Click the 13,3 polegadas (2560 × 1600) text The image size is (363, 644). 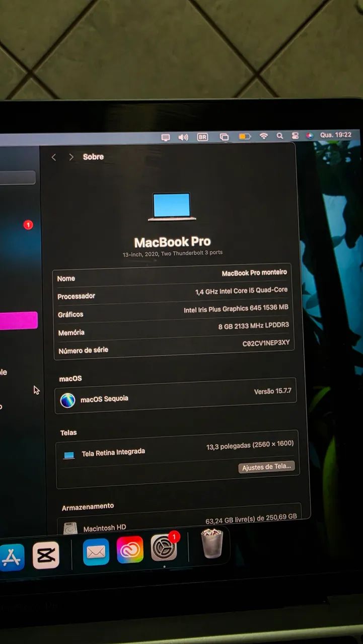click(250, 445)
